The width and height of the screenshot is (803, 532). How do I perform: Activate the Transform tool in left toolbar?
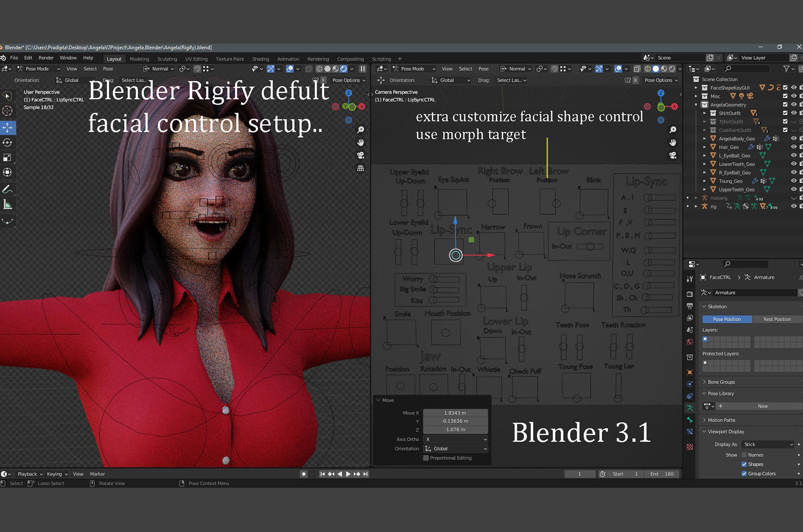[7, 172]
